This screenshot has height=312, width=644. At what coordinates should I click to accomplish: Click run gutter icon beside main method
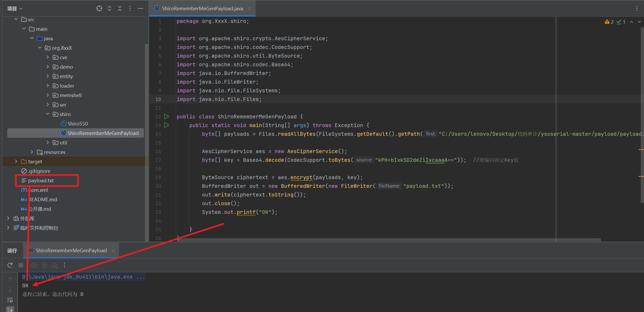pos(166,125)
